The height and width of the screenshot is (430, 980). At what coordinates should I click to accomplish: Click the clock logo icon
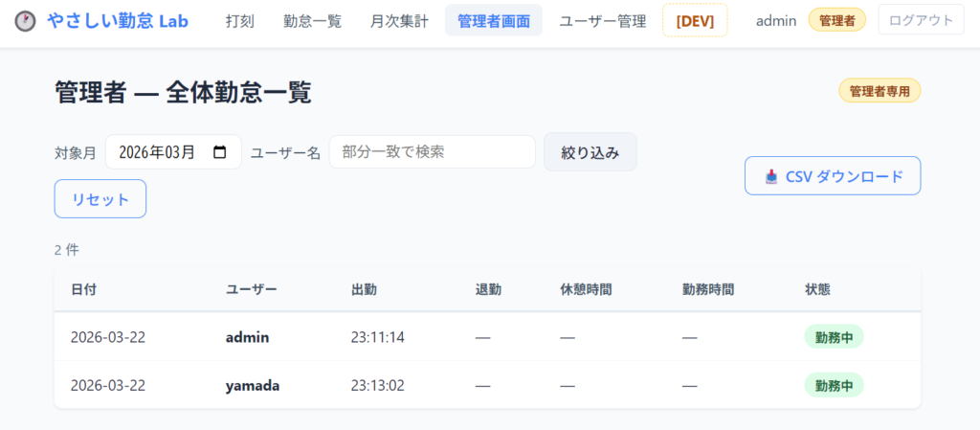27,20
